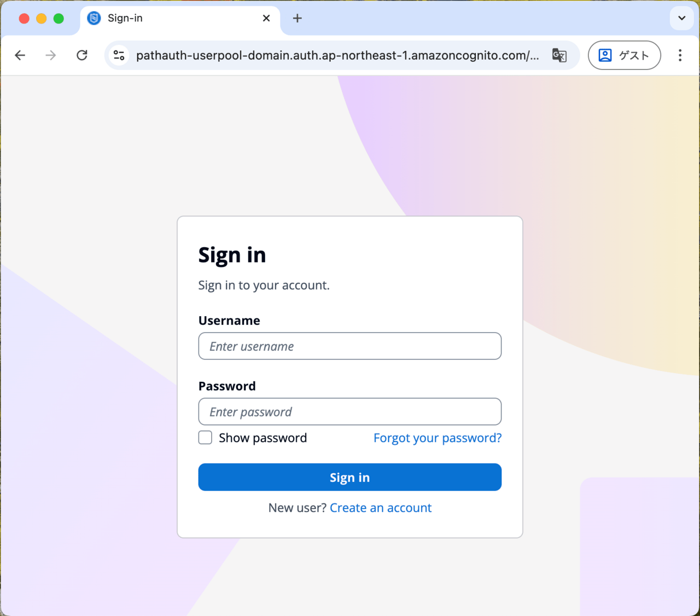Select the amazoncognito URL in address bar
Viewport: 700px width, 616px height.
coord(337,55)
